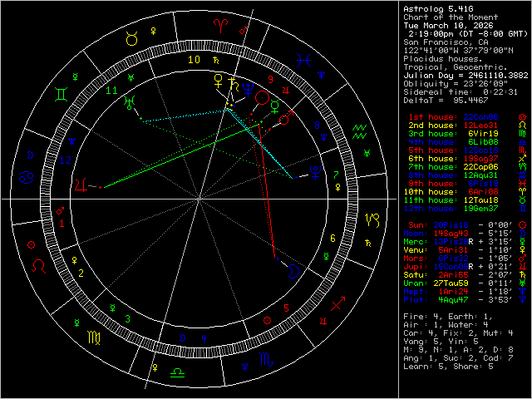Click the Uranus position value '27Tau59'
Screen dimensions: 532x399
[451, 283]
